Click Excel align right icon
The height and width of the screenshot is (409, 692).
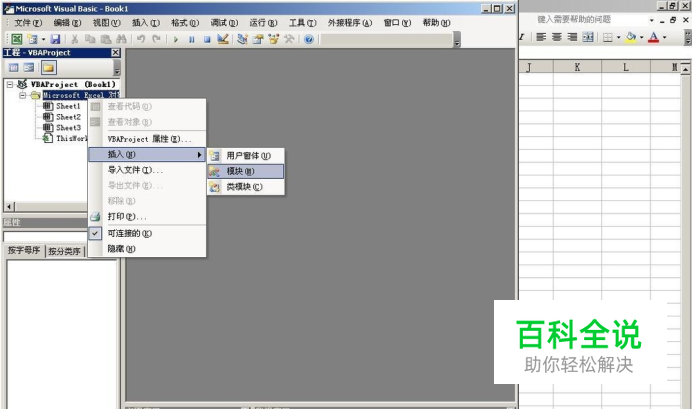tap(572, 37)
